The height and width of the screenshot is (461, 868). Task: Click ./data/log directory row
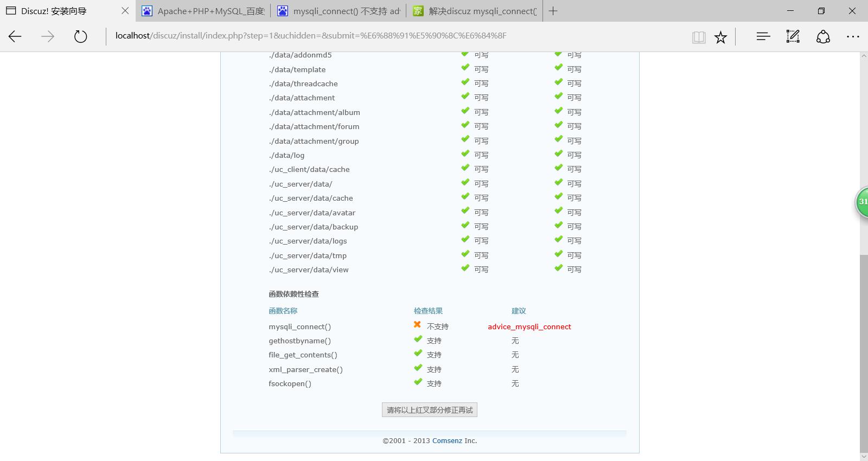pos(286,155)
